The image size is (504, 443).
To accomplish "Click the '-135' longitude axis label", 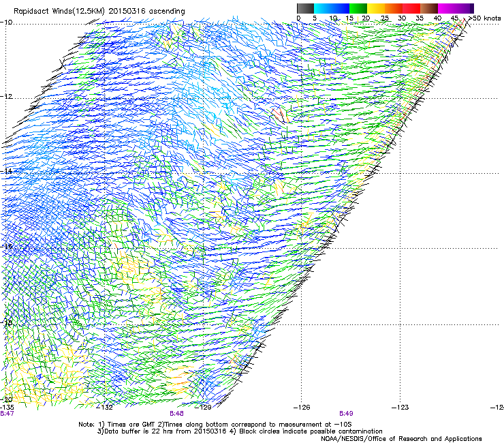I will click(x=7, y=408).
